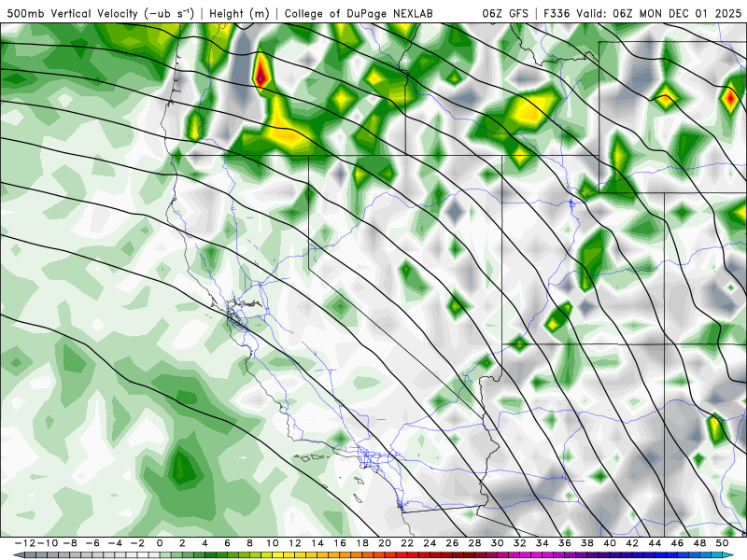Click 'College of DuPage NEXLAB' header text

pos(359,13)
